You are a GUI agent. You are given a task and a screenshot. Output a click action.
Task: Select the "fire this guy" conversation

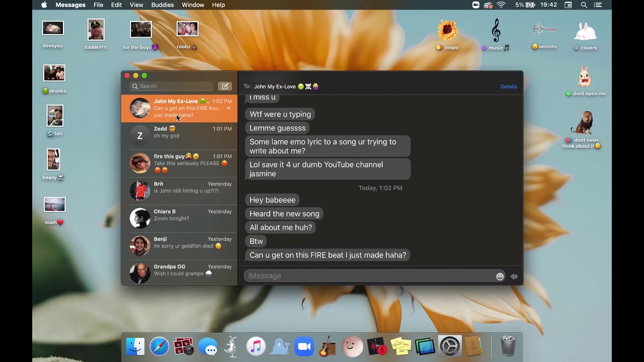coord(179,163)
